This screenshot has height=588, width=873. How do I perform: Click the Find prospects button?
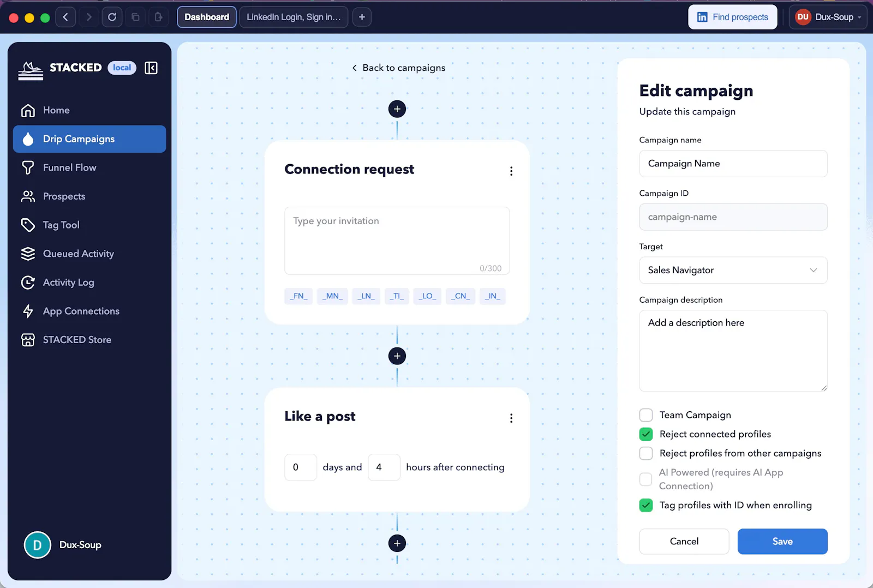pyautogui.click(x=733, y=17)
